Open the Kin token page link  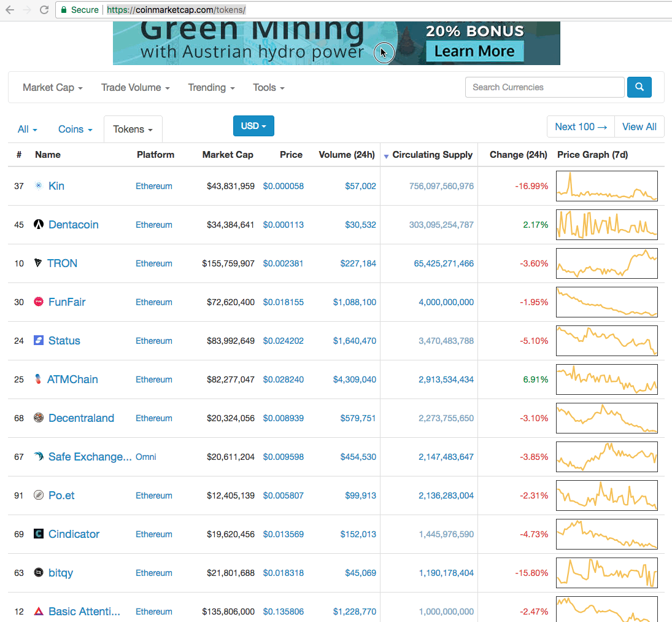pos(56,185)
